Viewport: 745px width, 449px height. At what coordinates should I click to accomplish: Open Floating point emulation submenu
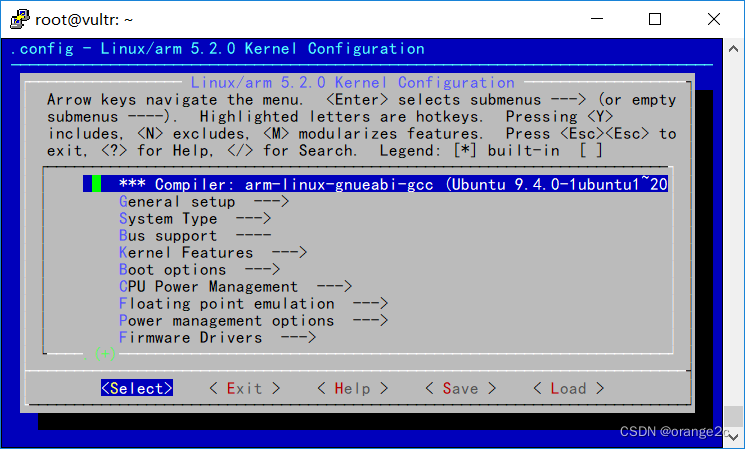coord(253,304)
